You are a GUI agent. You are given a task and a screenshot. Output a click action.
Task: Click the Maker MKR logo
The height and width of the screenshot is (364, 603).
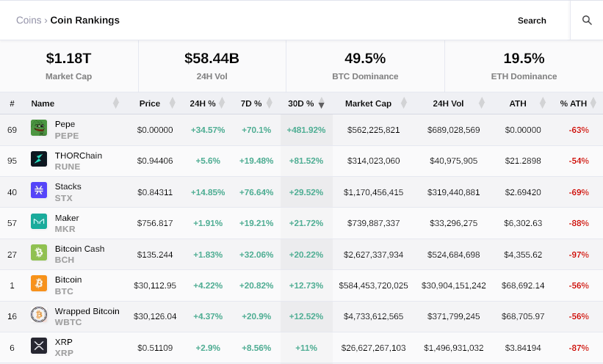coord(39,221)
